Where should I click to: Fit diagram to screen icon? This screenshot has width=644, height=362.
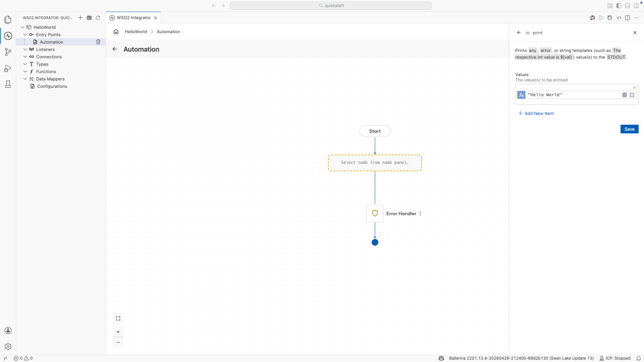[x=118, y=318]
